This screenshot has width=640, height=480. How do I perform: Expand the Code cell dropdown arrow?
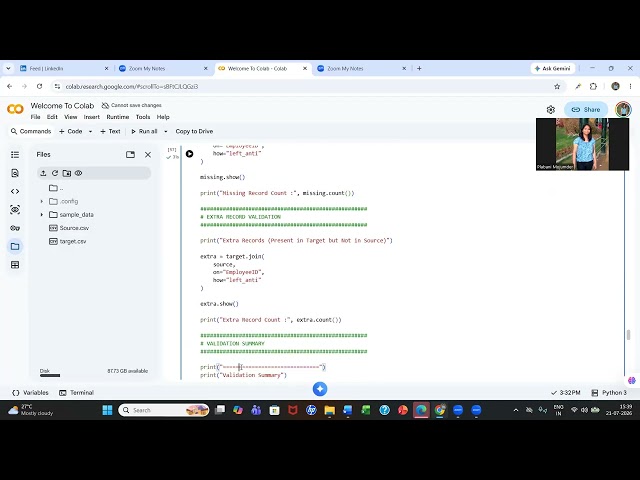coord(90,131)
